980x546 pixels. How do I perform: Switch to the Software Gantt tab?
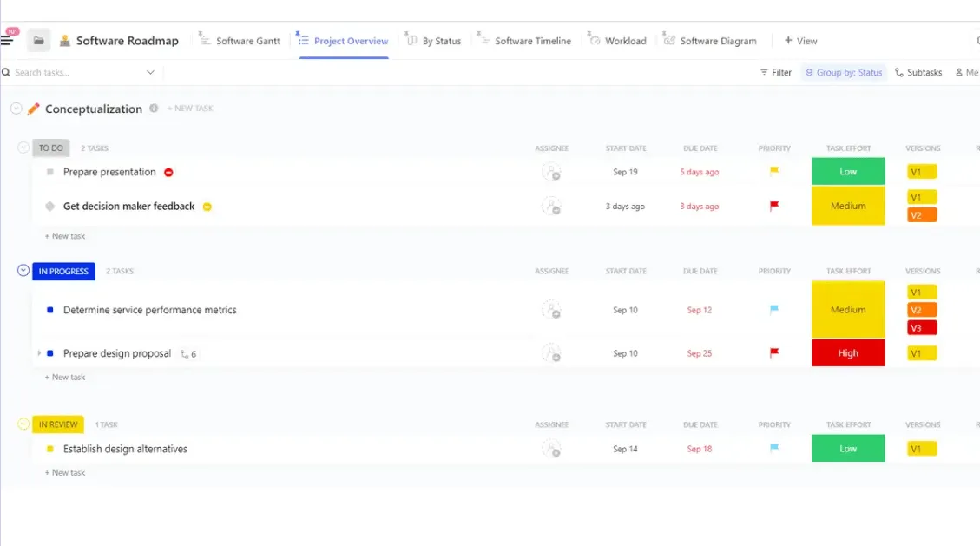(x=240, y=41)
